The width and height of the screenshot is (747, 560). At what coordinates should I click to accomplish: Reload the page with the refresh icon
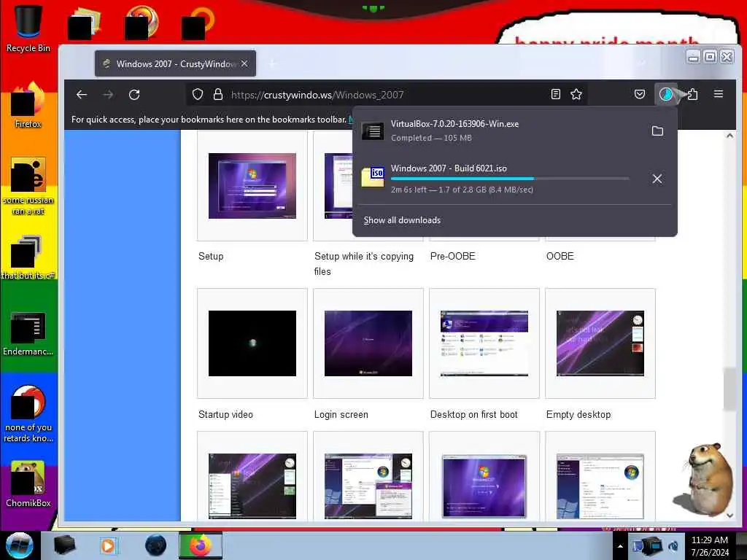click(134, 94)
